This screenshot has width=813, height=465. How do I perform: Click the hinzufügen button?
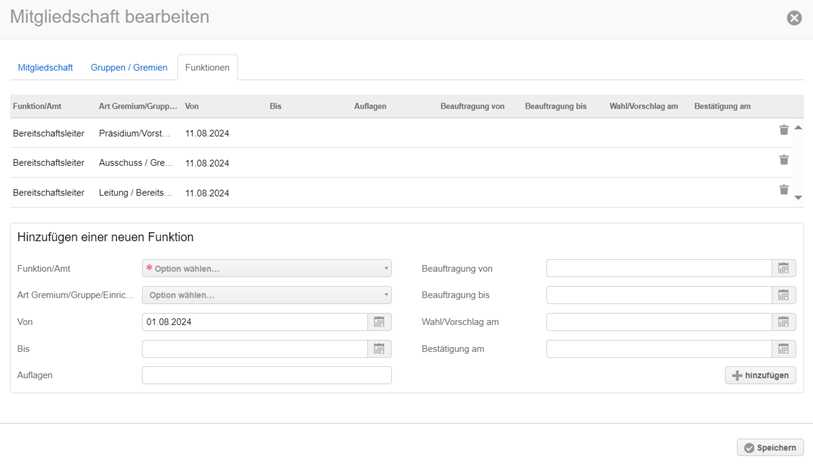click(760, 375)
